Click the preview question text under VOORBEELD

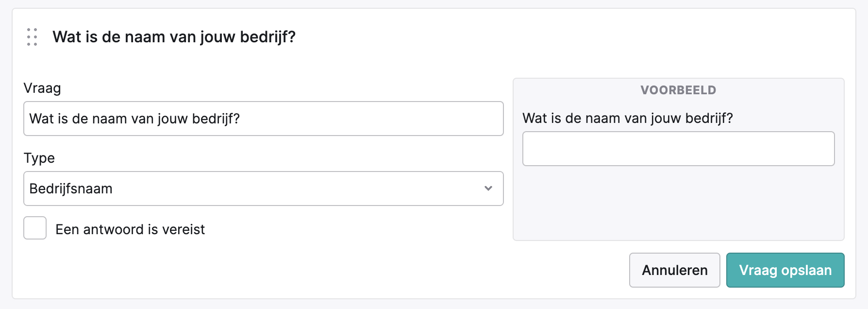click(x=628, y=118)
